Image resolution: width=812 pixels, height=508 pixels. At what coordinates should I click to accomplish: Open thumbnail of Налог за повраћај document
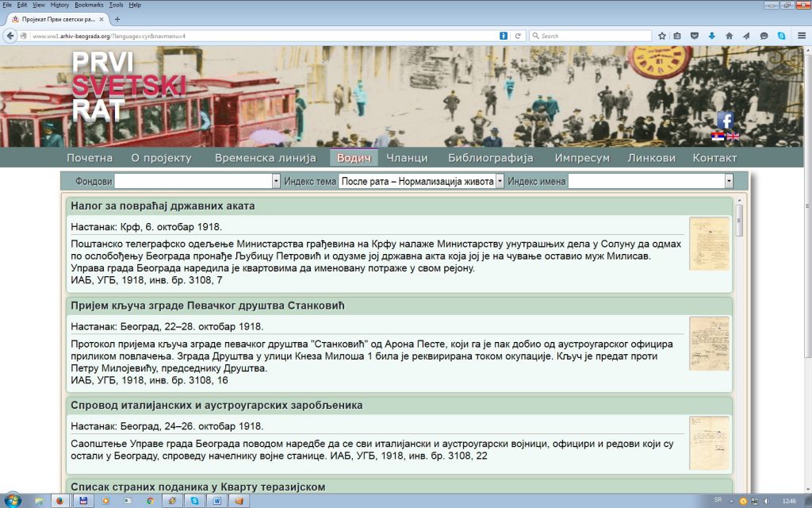coord(709,244)
